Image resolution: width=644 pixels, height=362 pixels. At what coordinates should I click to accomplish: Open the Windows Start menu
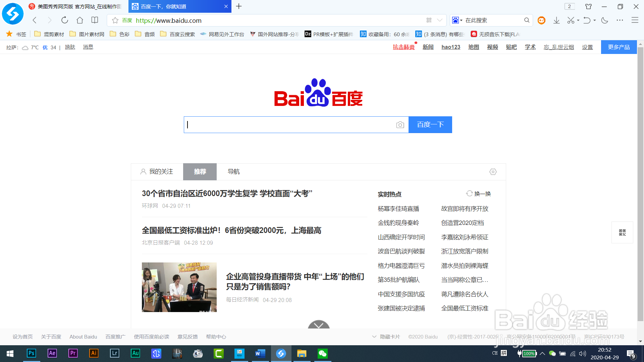(x=10, y=353)
